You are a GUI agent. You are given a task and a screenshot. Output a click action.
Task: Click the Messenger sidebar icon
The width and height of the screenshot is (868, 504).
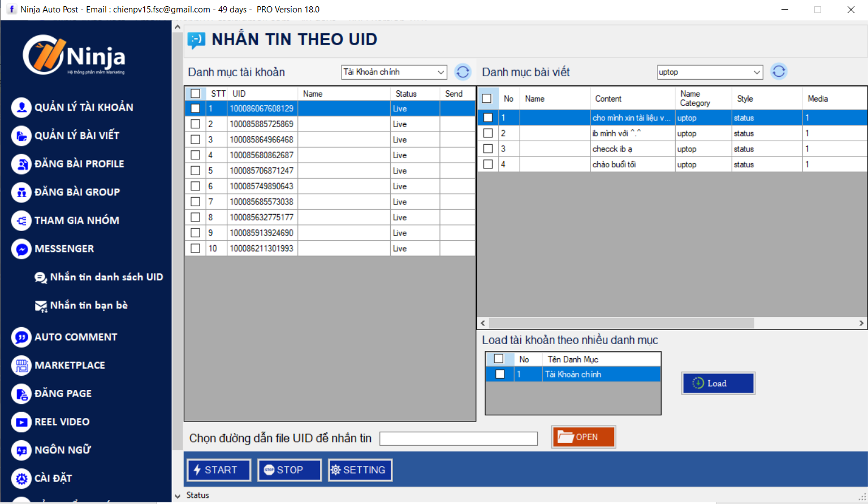[x=21, y=249]
